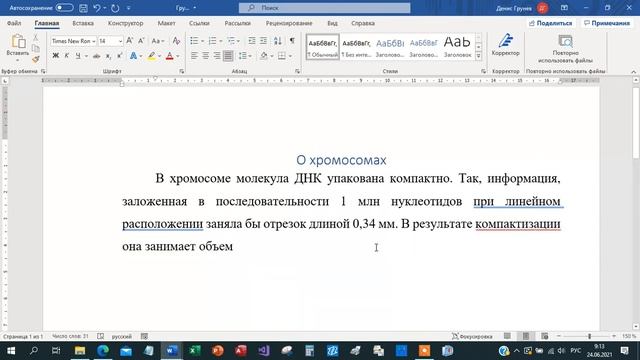Apply subscript formatting
This screenshot has height=360, width=640.
coord(108,56)
